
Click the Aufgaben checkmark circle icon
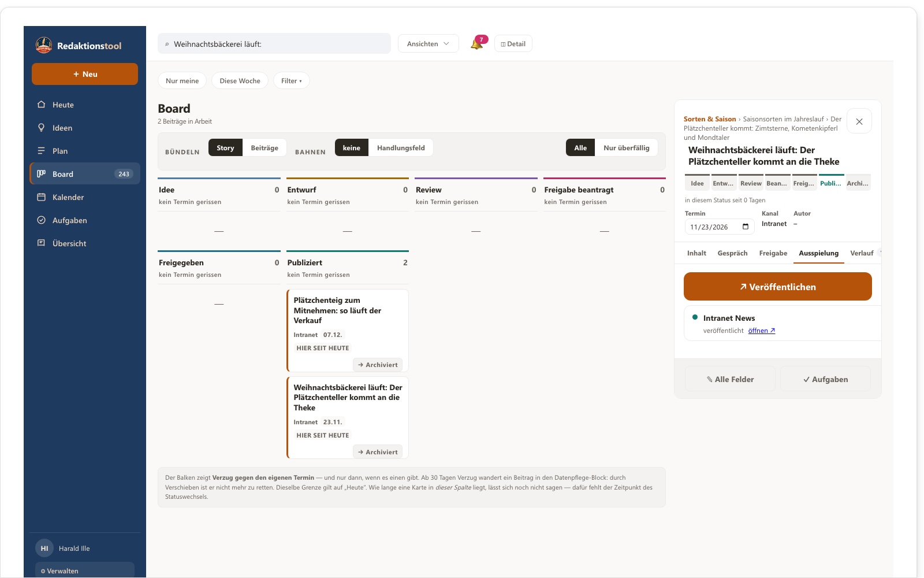coord(41,220)
